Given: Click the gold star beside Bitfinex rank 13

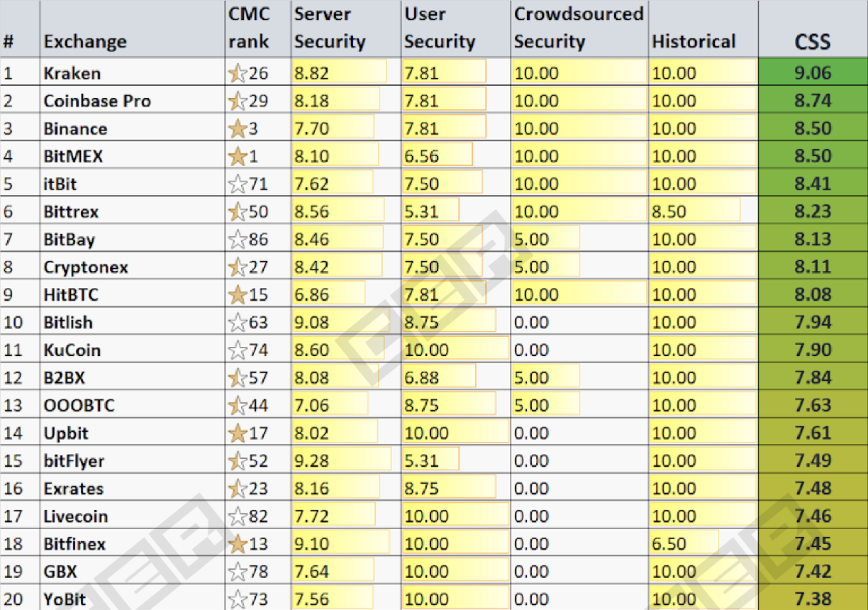Looking at the screenshot, I should click(x=236, y=544).
